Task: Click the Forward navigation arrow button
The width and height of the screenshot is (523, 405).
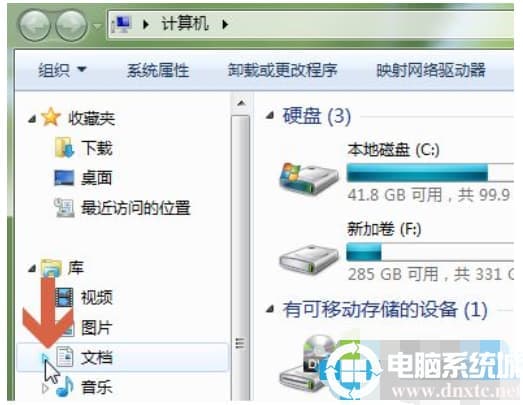Action: 71,25
